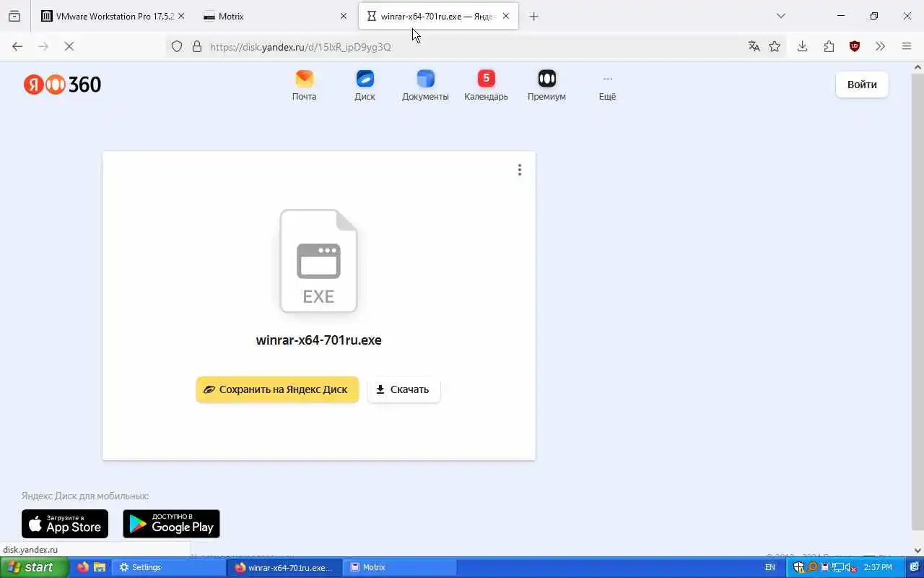This screenshot has height=578, width=924.
Task: Open the Календарь service icon
Action: pos(486,85)
